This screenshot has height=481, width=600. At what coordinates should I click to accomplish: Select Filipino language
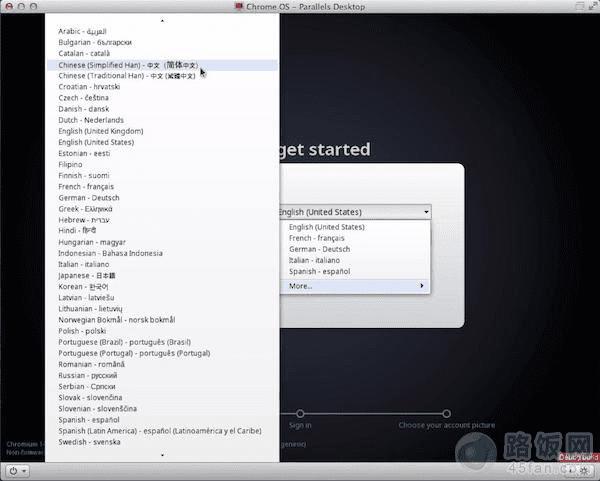coord(162,165)
